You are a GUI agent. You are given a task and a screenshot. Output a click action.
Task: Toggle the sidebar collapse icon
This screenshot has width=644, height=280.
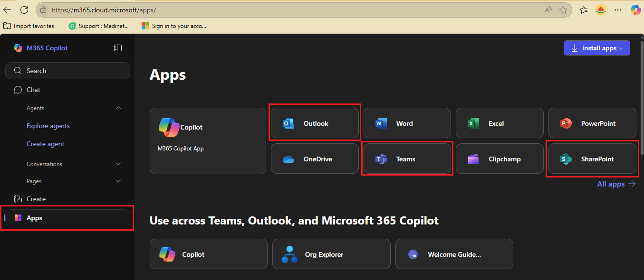[x=118, y=48]
